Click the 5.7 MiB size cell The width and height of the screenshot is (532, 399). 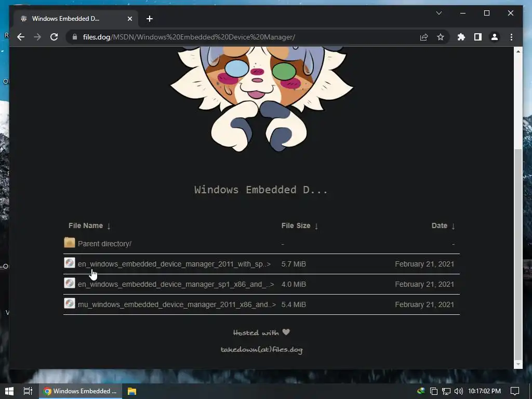[294, 264]
